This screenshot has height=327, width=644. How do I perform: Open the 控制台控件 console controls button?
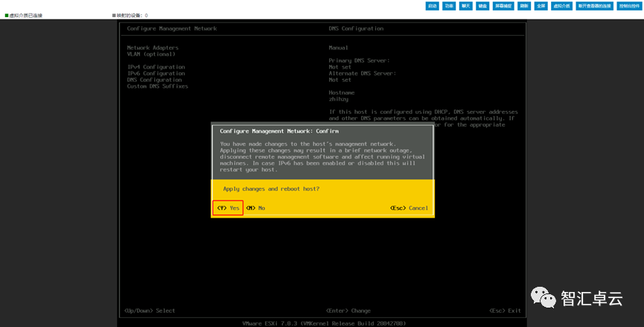click(x=629, y=6)
